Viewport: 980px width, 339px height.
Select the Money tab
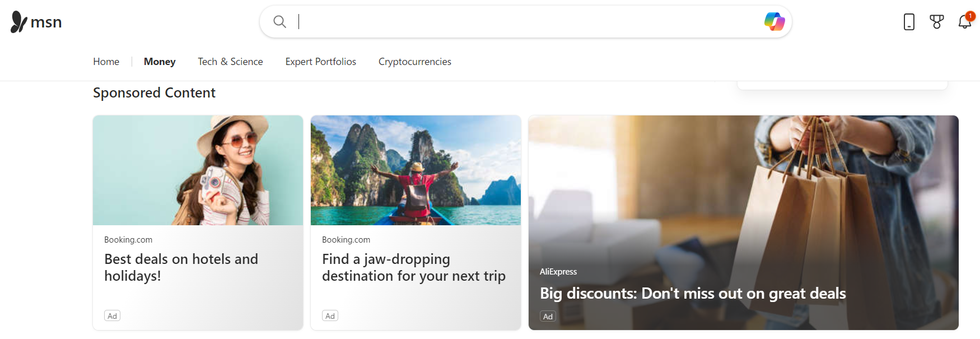pyautogui.click(x=160, y=62)
